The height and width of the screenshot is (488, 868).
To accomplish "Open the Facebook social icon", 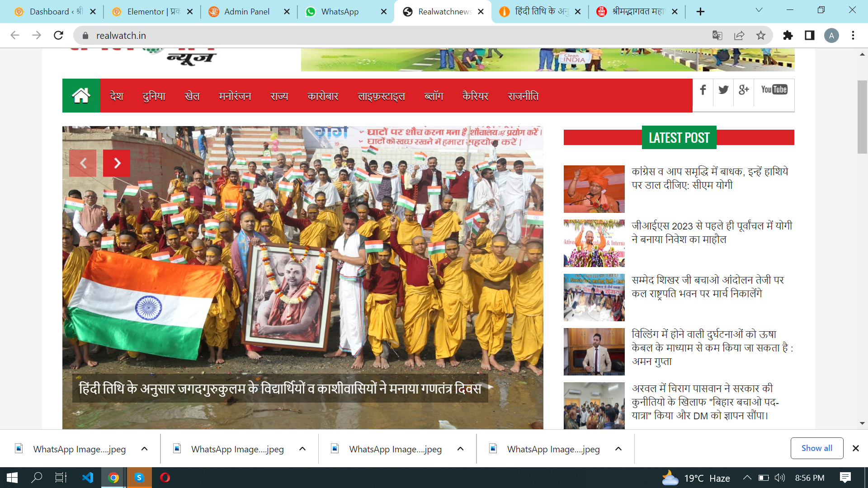I will pos(703,90).
